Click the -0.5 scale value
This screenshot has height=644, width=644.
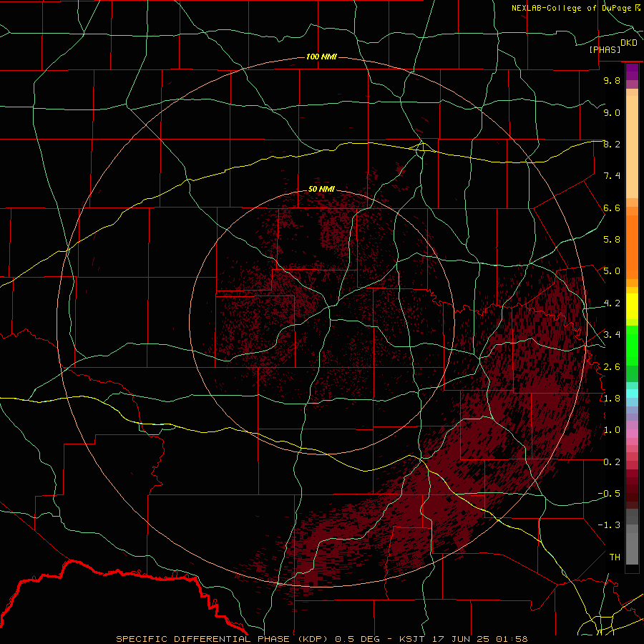click(x=609, y=494)
